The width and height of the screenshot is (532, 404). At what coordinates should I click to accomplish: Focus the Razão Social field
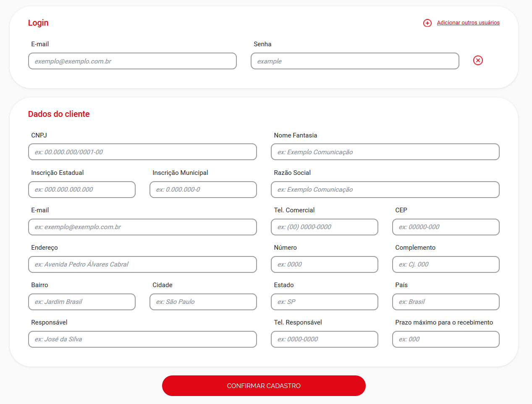coord(385,190)
